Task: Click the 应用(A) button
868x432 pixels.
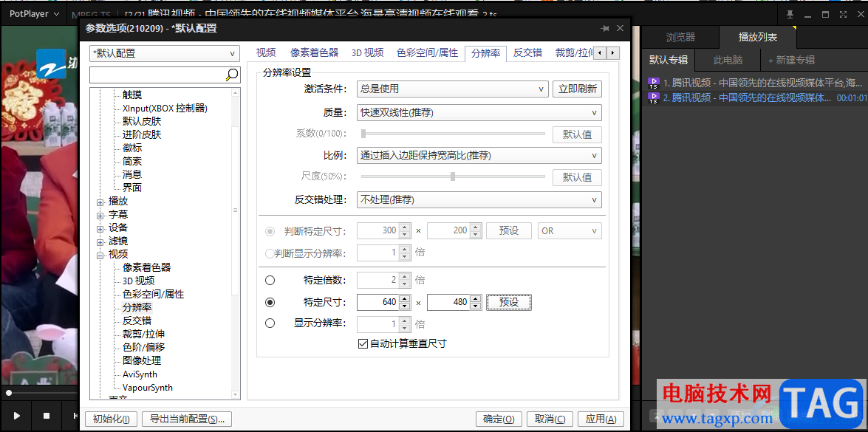Action: tap(601, 419)
